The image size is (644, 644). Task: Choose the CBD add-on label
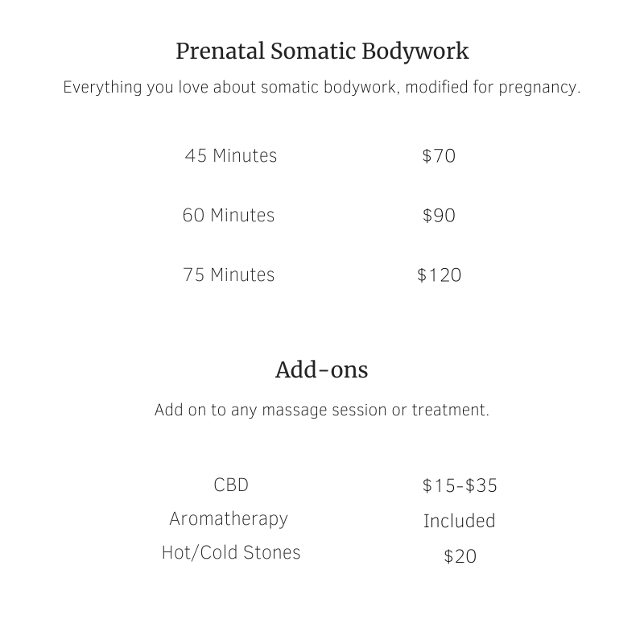pos(231,485)
